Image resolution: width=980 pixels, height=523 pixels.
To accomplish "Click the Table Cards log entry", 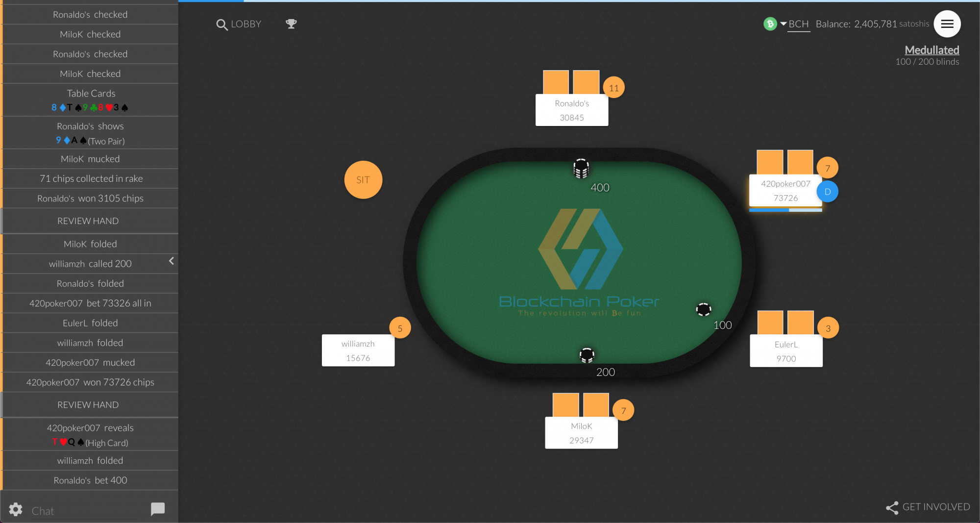I will [x=90, y=100].
